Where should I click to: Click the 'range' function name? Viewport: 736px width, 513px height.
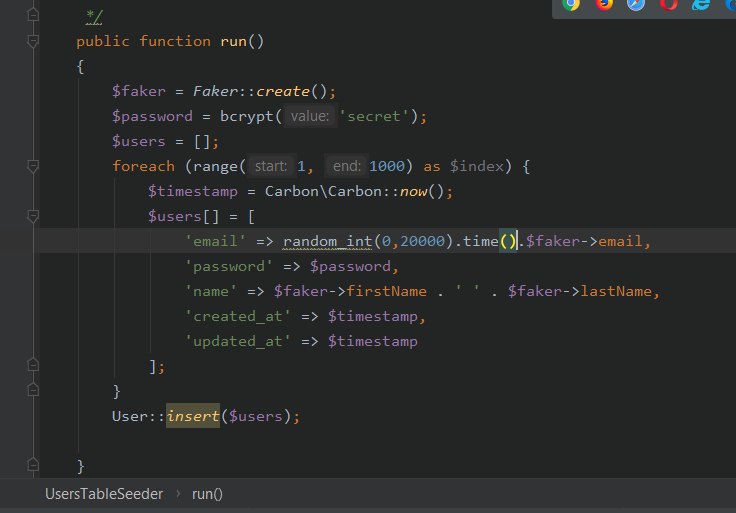215,166
